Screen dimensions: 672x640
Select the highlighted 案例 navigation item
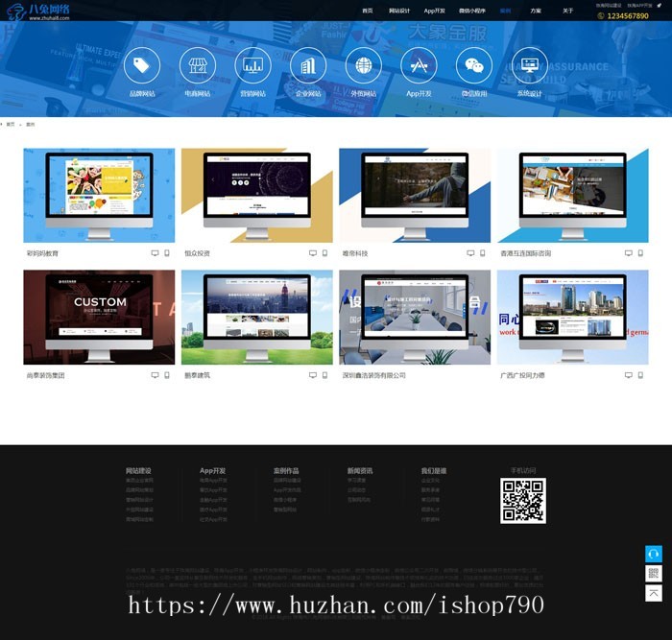click(505, 11)
